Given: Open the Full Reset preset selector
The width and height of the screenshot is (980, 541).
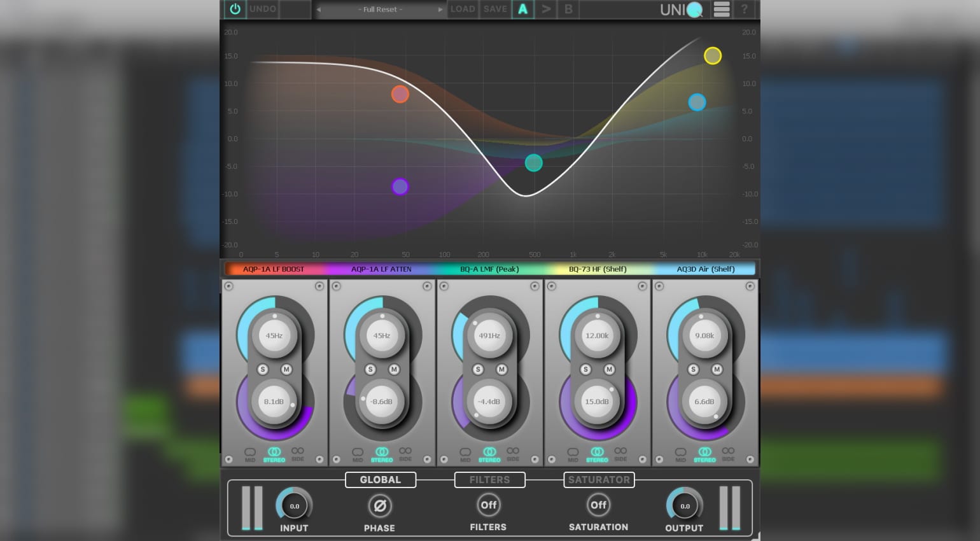Looking at the screenshot, I should click(x=380, y=9).
